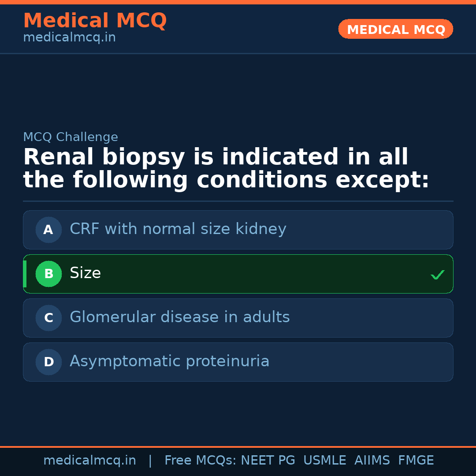
Task: Select option A circle badge
Action: (x=48, y=230)
